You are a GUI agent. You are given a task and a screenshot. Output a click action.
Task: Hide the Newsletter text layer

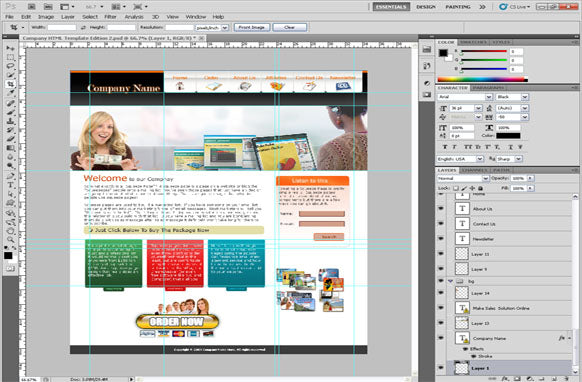point(441,239)
